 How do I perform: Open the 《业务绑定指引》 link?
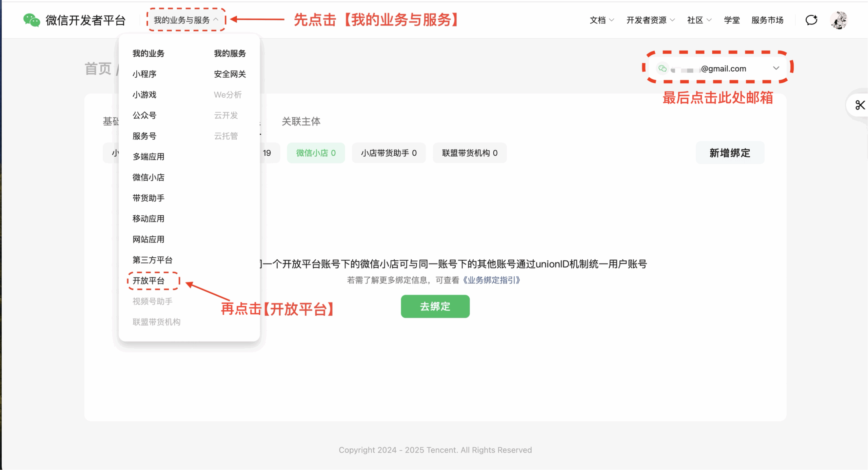point(491,280)
